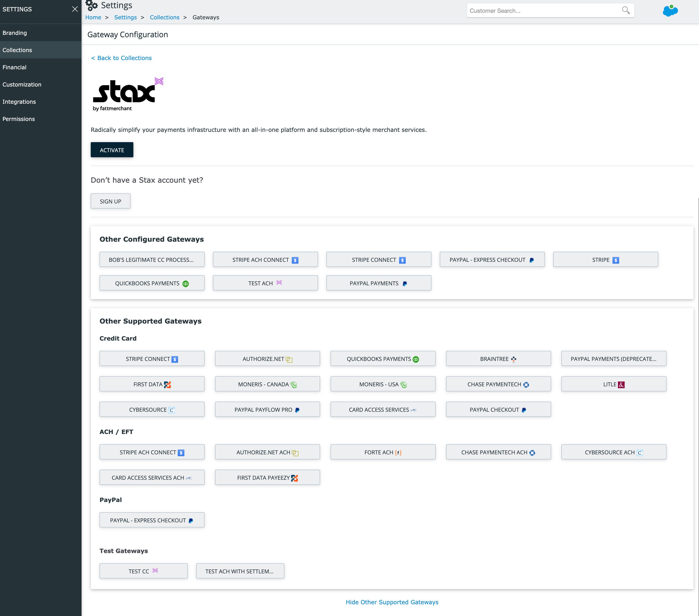The width and height of the screenshot is (699, 616).
Task: Click QuickBooks icon on configured QuickBooks Payments
Action: (x=186, y=284)
